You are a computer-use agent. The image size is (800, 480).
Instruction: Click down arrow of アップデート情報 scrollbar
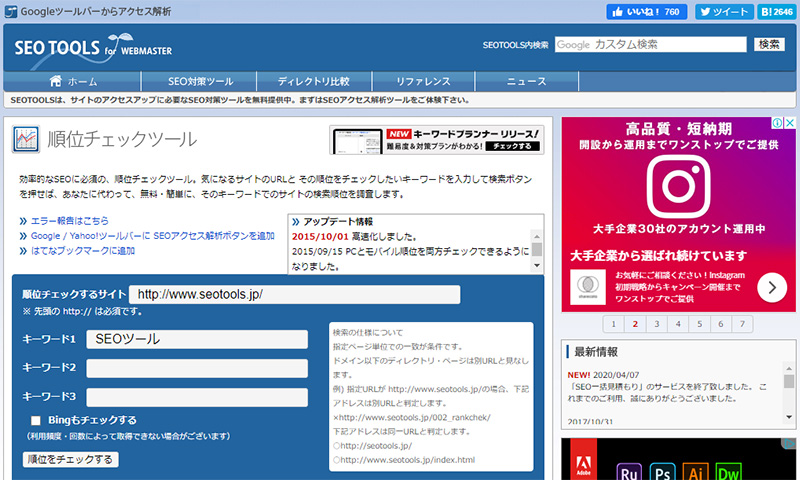coord(537,265)
